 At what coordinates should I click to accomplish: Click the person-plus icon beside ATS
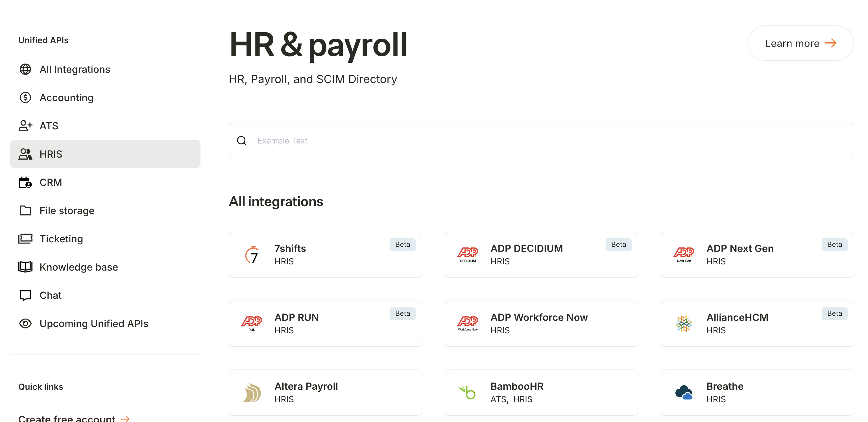click(25, 126)
